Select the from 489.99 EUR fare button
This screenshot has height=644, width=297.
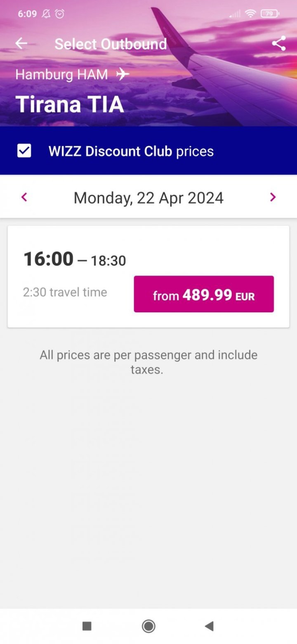[x=204, y=294]
